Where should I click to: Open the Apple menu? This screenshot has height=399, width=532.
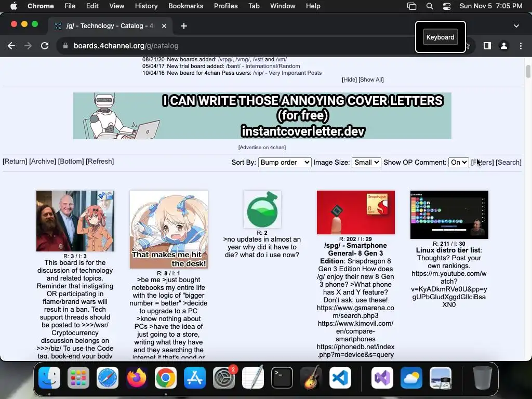coord(14,6)
